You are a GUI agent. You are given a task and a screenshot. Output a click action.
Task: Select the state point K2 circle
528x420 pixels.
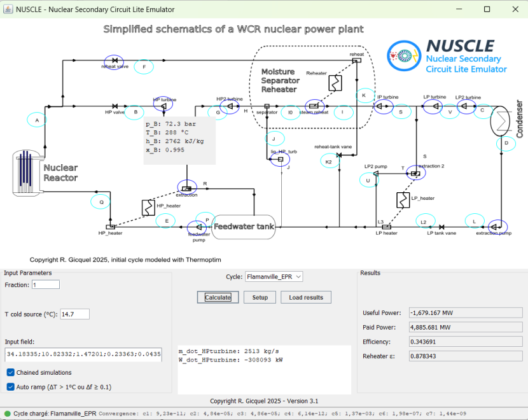pyautogui.click(x=329, y=161)
